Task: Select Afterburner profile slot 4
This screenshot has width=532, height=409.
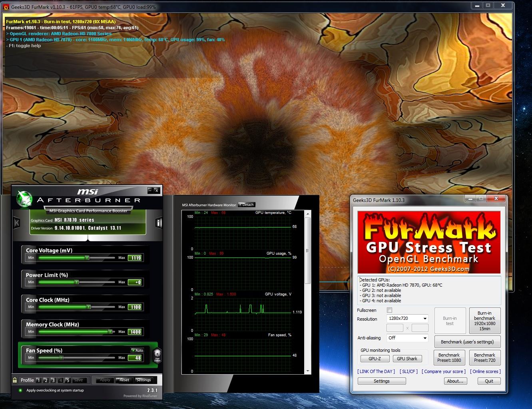Action: (x=60, y=380)
